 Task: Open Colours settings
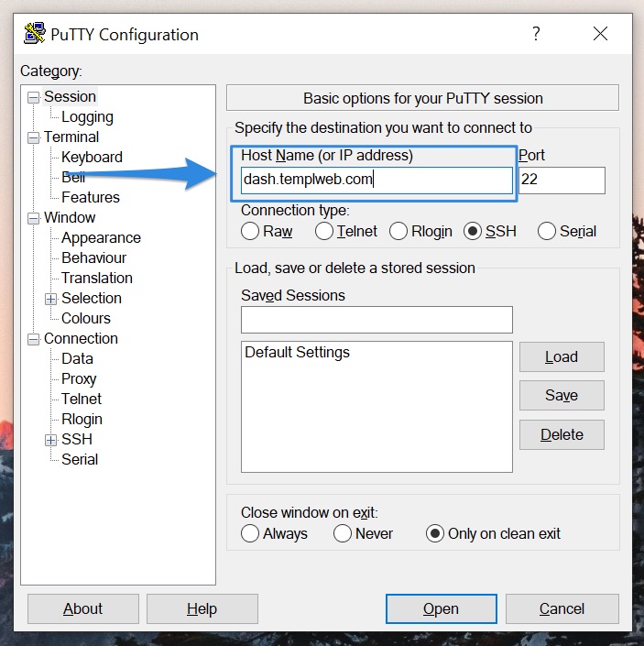[86, 319]
